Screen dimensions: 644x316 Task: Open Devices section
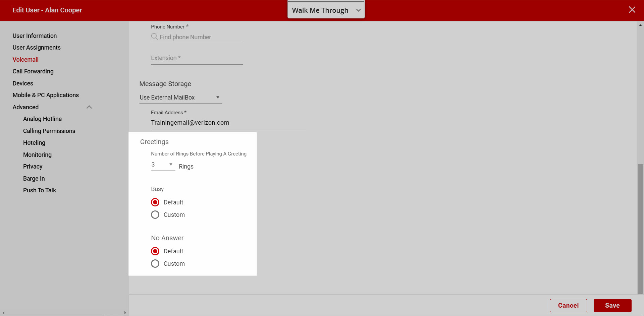click(x=23, y=83)
